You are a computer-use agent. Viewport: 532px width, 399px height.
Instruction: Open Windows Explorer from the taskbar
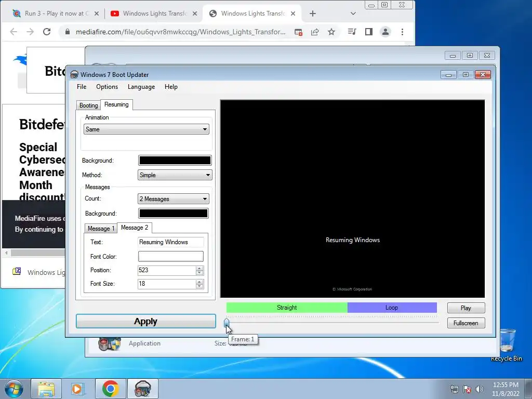coord(46,389)
